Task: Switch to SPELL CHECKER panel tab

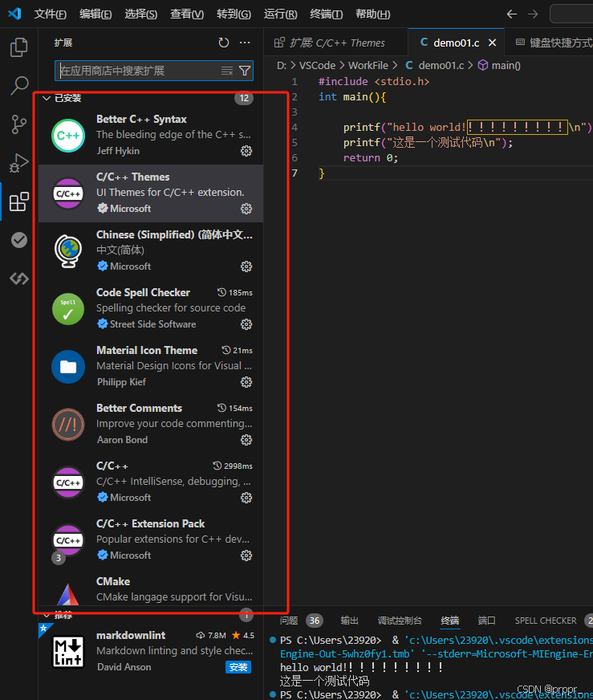Action: [x=546, y=621]
